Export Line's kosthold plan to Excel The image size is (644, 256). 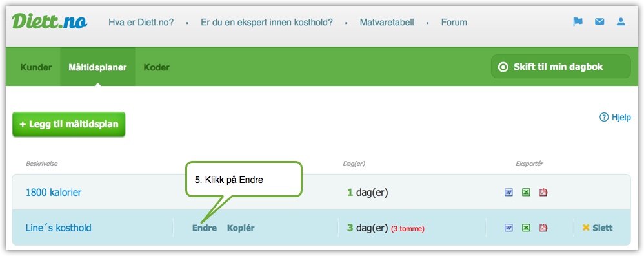coord(526,228)
